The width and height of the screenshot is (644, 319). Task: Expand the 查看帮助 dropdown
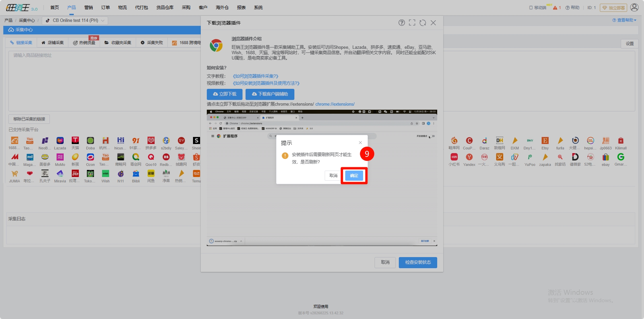point(624,20)
